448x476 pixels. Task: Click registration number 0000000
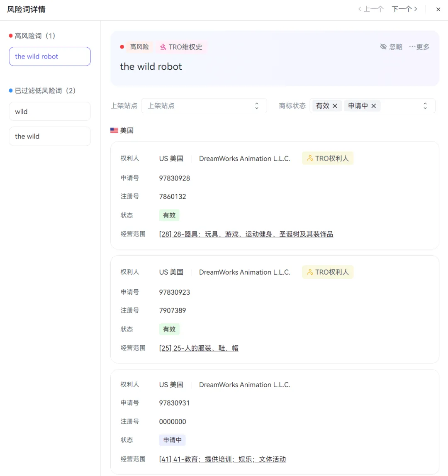click(x=173, y=421)
